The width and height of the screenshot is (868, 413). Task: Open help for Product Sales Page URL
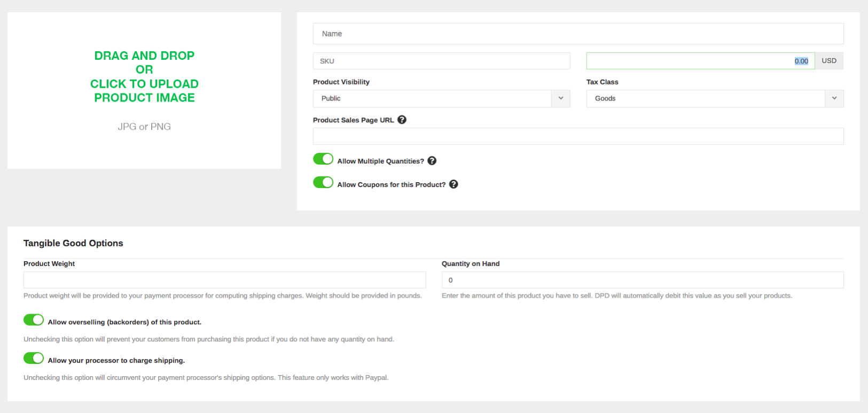[402, 120]
